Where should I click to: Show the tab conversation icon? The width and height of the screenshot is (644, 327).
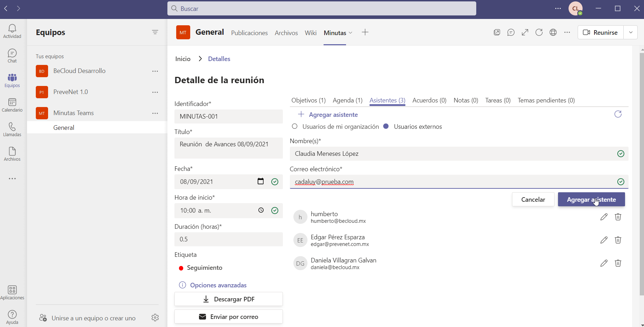tap(511, 32)
